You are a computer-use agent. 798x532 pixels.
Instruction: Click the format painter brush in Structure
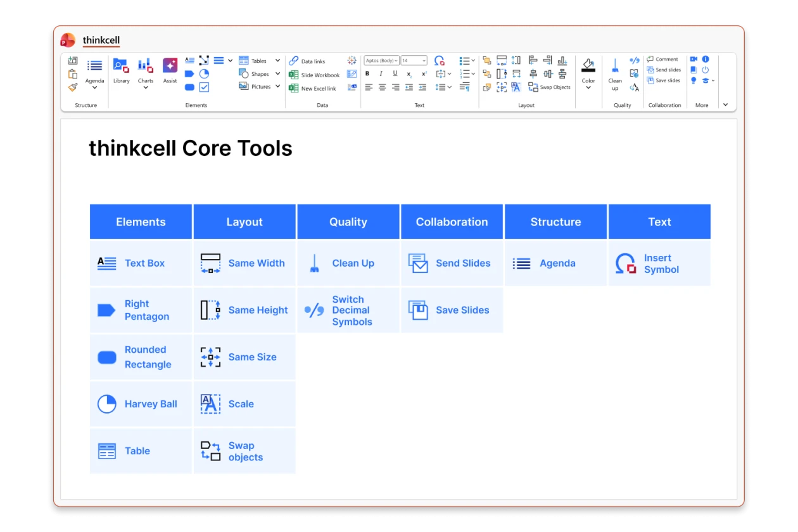click(x=73, y=87)
